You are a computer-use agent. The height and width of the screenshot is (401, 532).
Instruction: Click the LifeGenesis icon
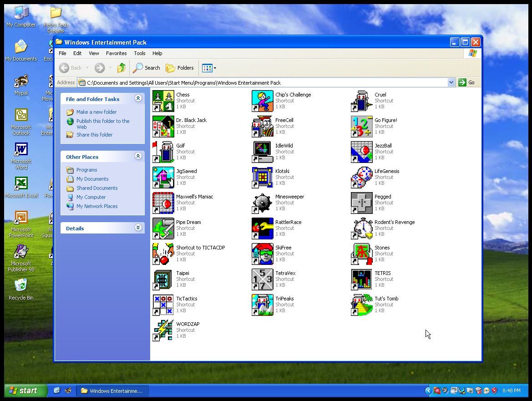(x=362, y=178)
